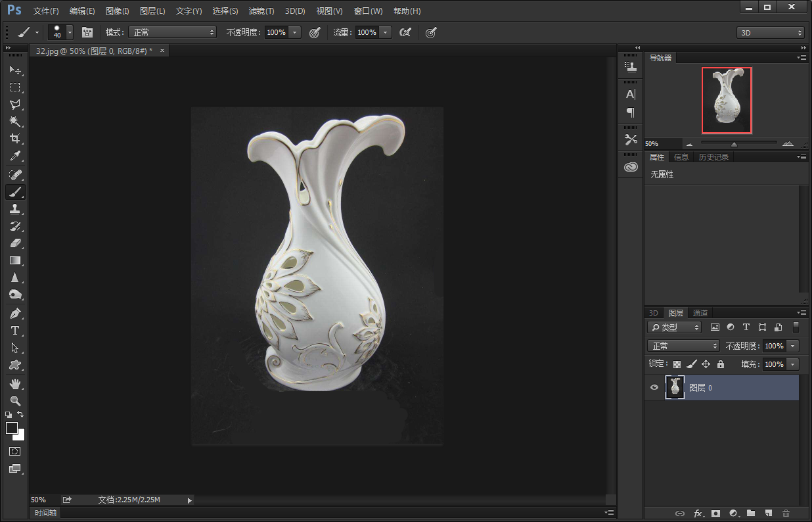
Task: Open the layer filter 类型 dropdown
Action: point(674,327)
